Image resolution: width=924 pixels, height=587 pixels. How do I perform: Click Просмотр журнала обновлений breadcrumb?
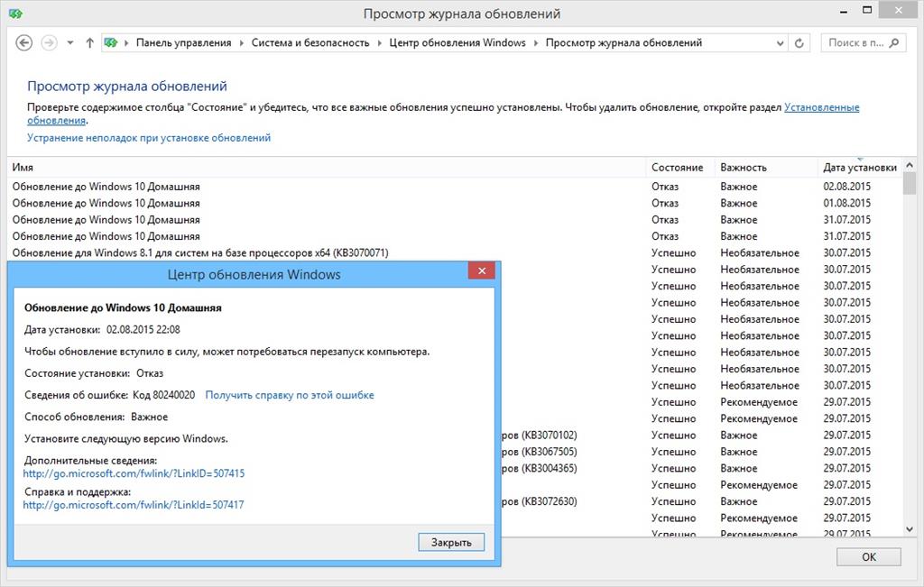[x=624, y=42]
